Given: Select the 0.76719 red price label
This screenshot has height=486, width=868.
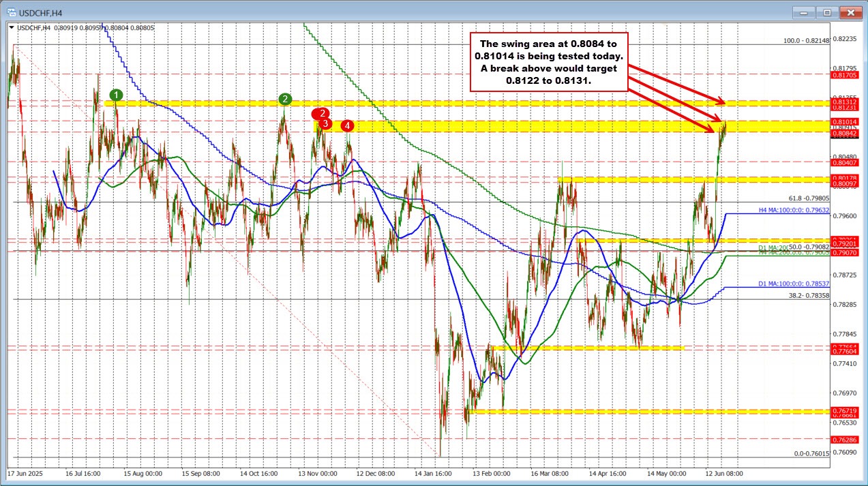Looking at the screenshot, I should coord(843,411).
